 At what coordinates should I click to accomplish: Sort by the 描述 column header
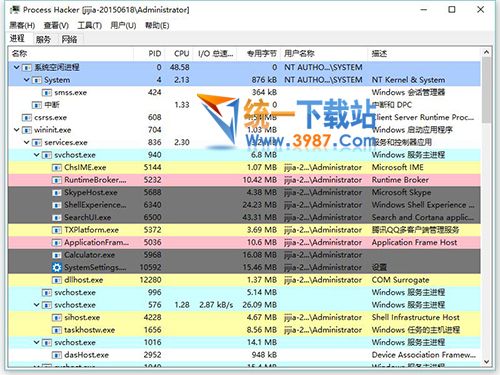coord(424,54)
